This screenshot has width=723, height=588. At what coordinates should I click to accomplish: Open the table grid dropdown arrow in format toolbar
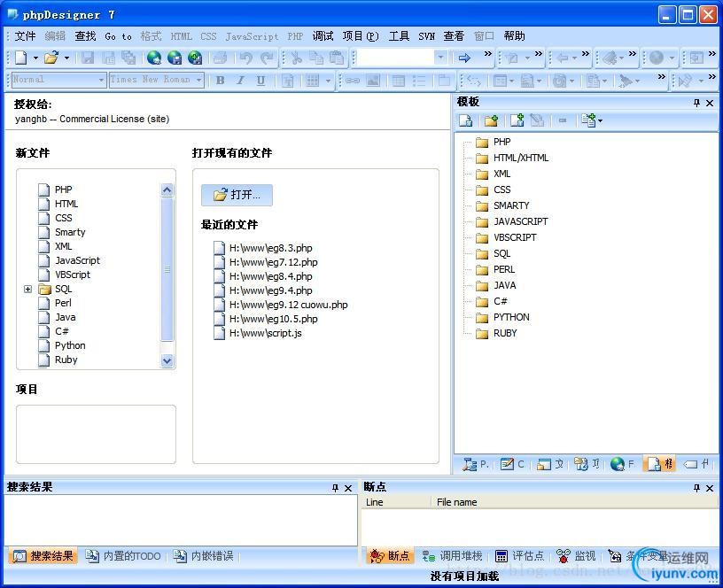[328, 81]
